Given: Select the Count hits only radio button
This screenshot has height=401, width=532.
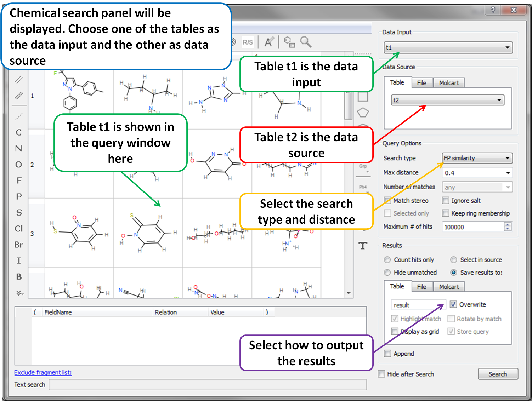Looking at the screenshot, I should 387,260.
